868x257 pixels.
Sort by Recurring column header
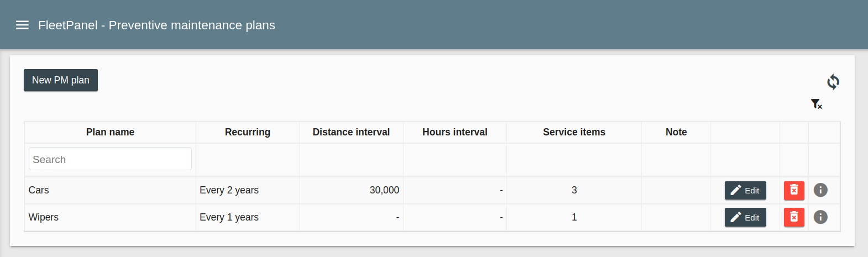[x=247, y=132]
